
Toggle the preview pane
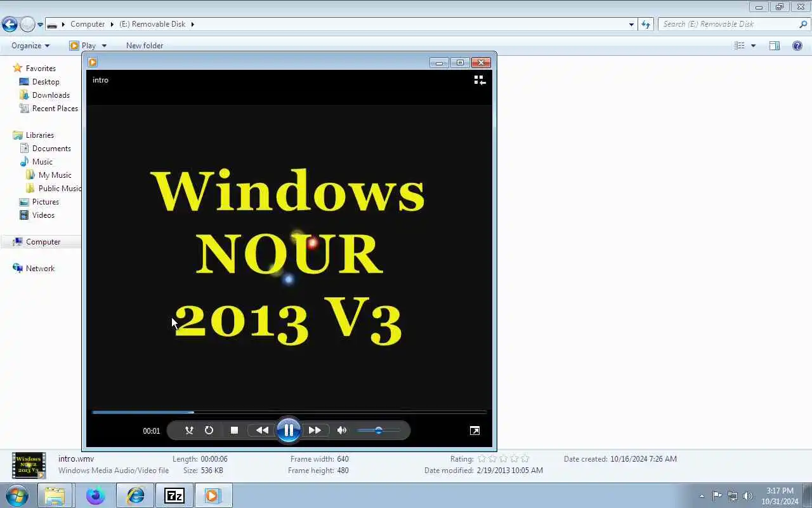point(775,46)
